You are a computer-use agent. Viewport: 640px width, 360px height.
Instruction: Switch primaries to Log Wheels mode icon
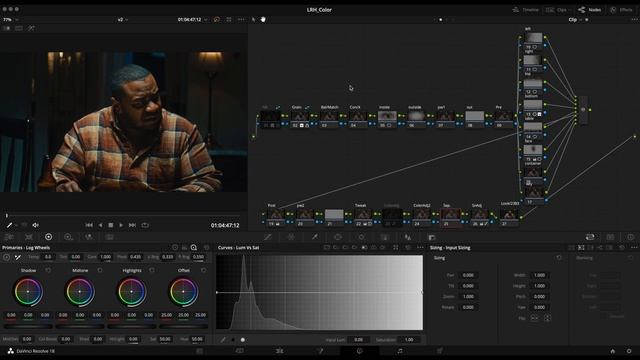pyautogui.click(x=194, y=247)
